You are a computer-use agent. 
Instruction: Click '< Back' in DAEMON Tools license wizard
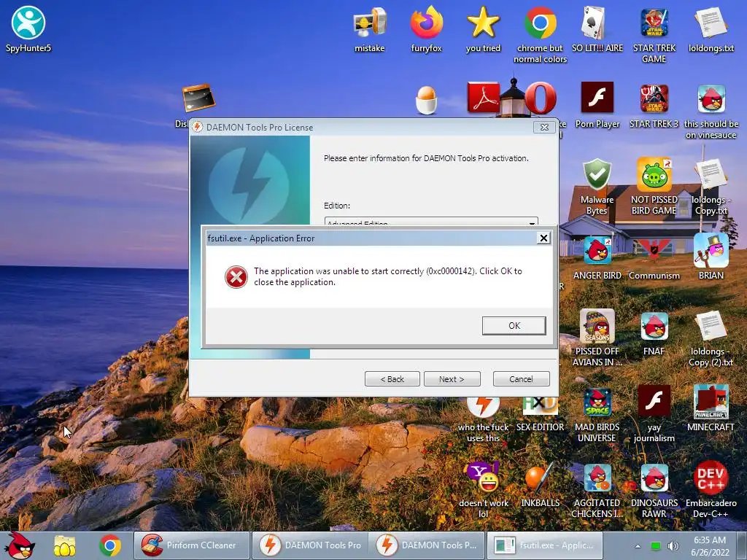click(x=392, y=379)
